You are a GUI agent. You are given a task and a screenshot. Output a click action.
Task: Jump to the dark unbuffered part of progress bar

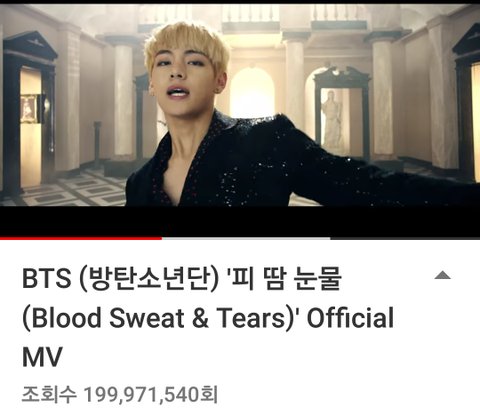405,238
